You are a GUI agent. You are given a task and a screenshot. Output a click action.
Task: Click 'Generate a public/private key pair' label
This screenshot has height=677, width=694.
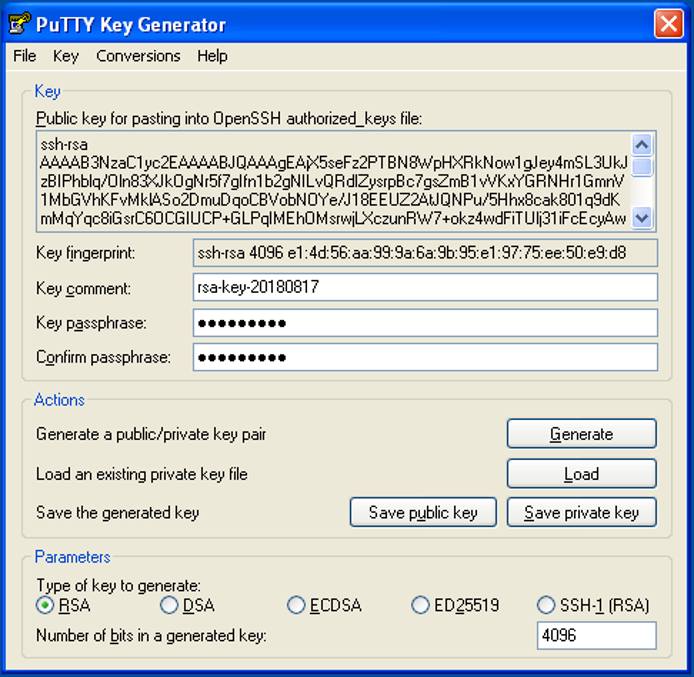tap(151, 434)
